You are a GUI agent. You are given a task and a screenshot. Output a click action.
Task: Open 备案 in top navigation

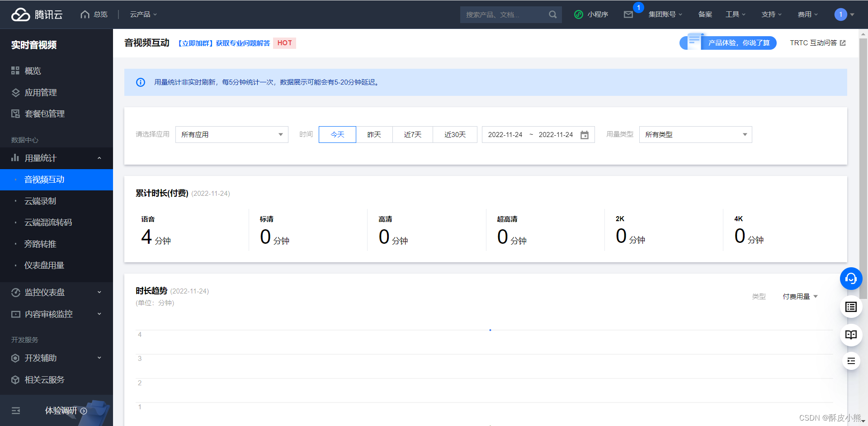tap(705, 14)
